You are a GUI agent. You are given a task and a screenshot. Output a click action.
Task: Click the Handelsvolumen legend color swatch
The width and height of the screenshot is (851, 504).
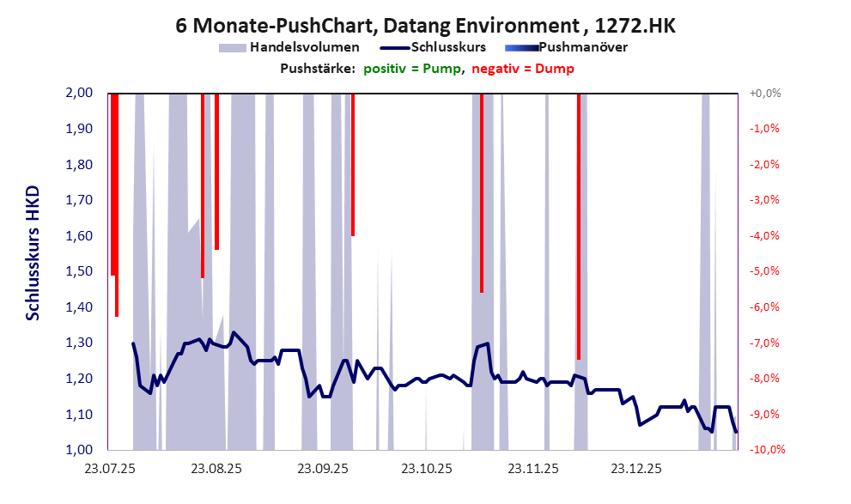click(232, 48)
